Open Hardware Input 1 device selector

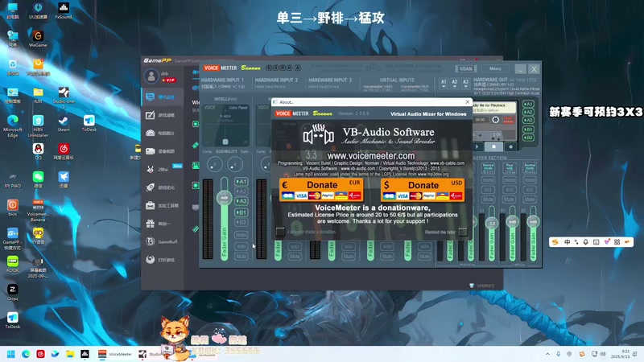point(223,87)
